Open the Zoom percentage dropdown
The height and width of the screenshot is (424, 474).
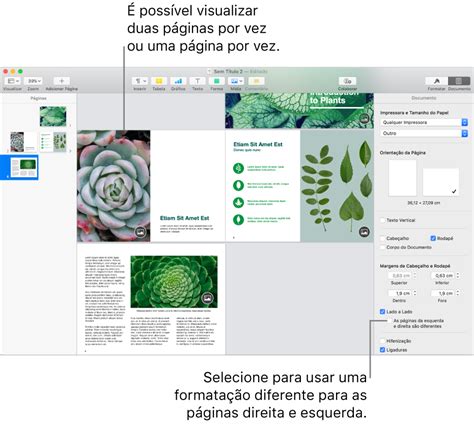[33, 81]
